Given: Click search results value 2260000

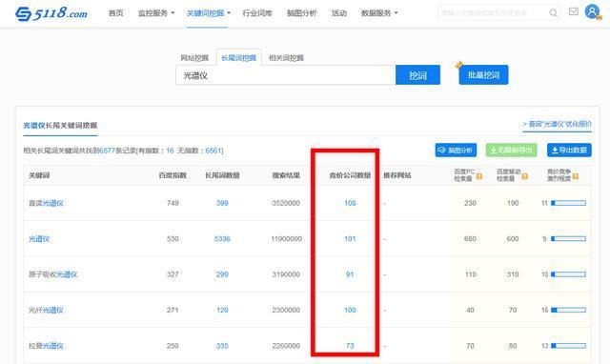Looking at the screenshot, I should (x=286, y=346).
